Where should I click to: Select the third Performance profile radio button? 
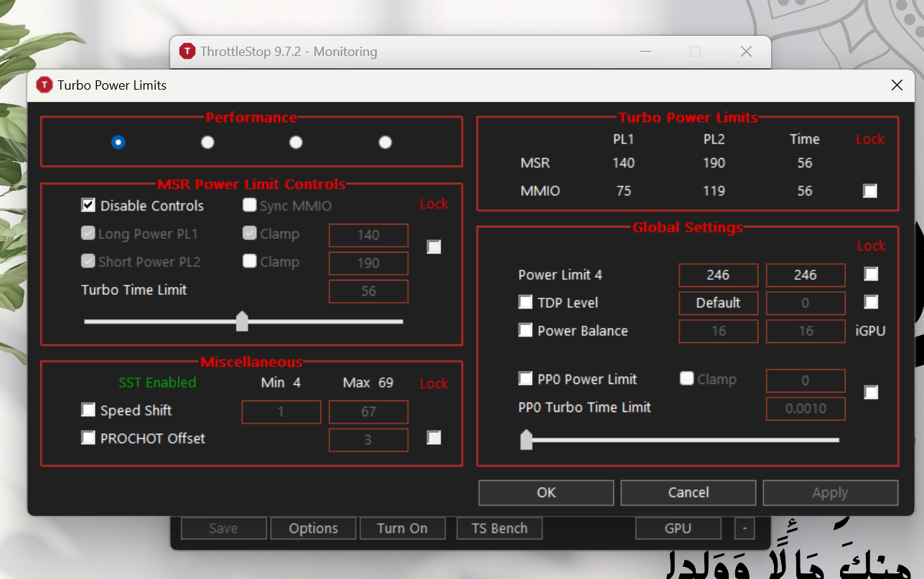(296, 142)
